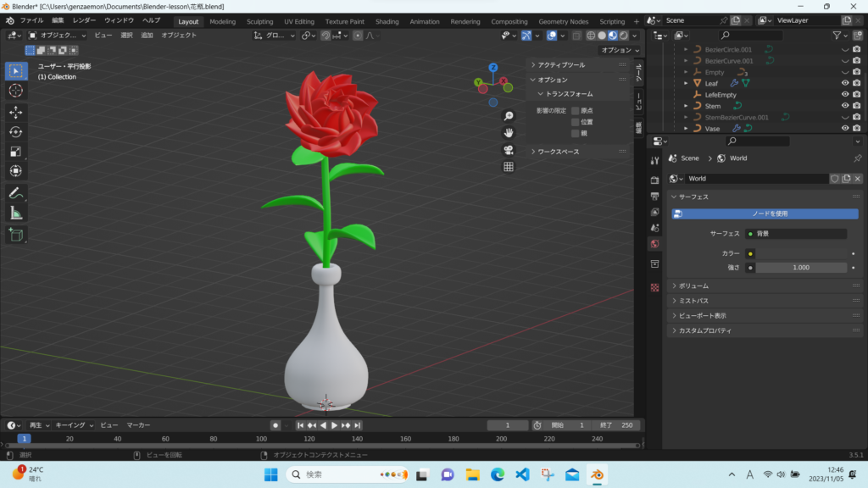Open the ファイル menu

pyautogui.click(x=31, y=20)
